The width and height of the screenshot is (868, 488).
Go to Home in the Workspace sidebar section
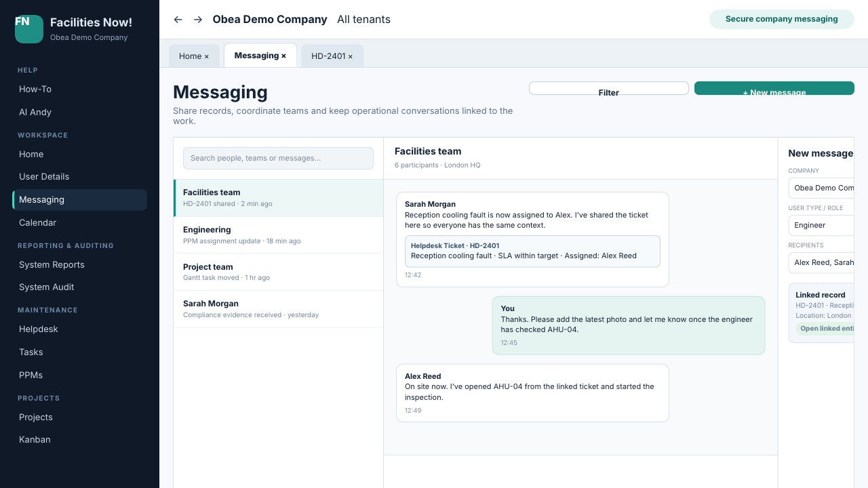coord(79,154)
